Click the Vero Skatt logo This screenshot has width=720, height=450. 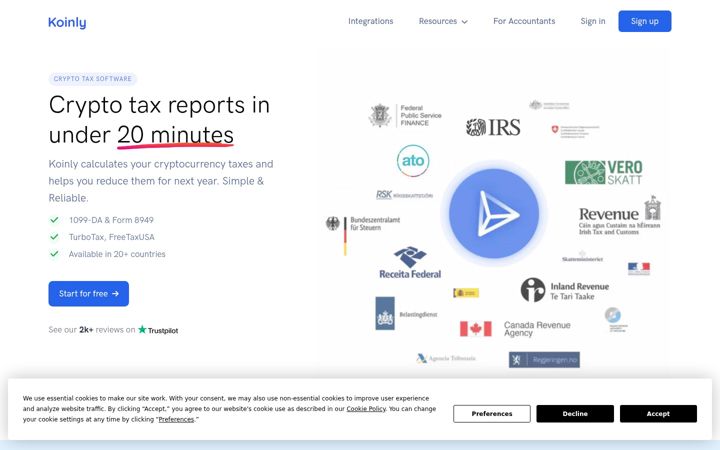pyautogui.click(x=603, y=172)
